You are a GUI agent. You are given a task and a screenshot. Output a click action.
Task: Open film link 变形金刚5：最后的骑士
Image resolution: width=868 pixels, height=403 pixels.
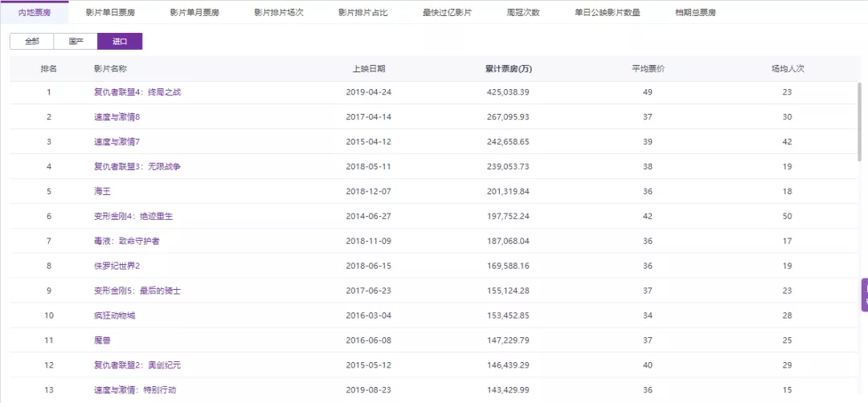137,291
